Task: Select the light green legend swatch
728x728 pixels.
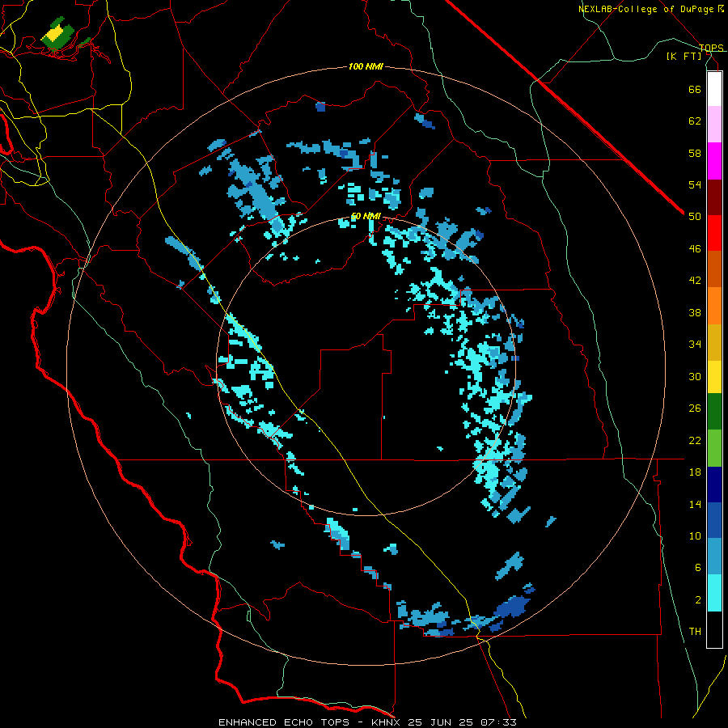Action: point(714,448)
